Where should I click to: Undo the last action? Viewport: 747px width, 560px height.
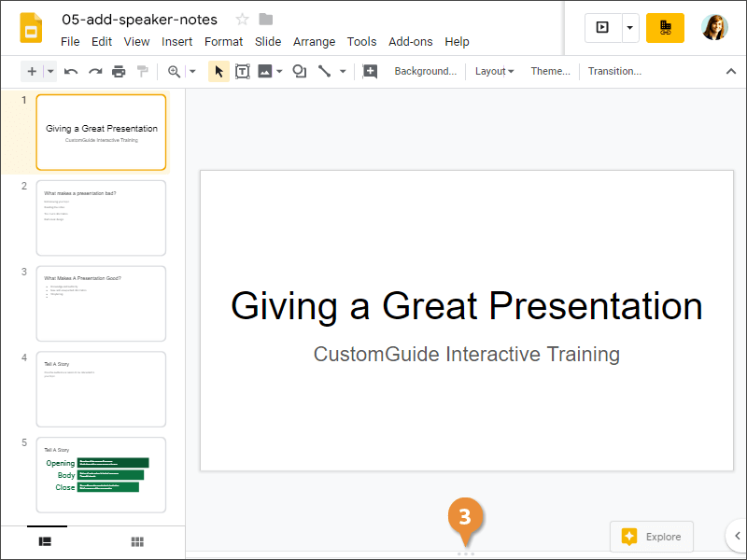(x=71, y=72)
